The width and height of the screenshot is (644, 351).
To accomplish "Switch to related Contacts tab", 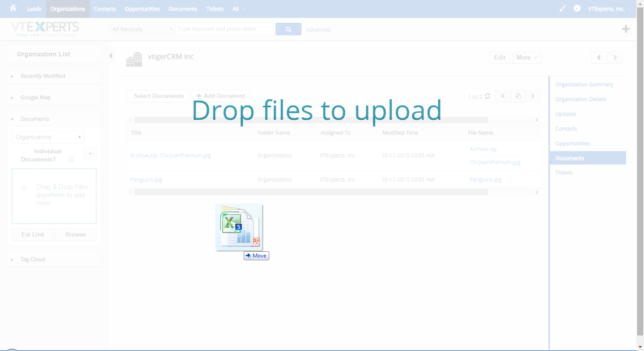I will click(566, 129).
